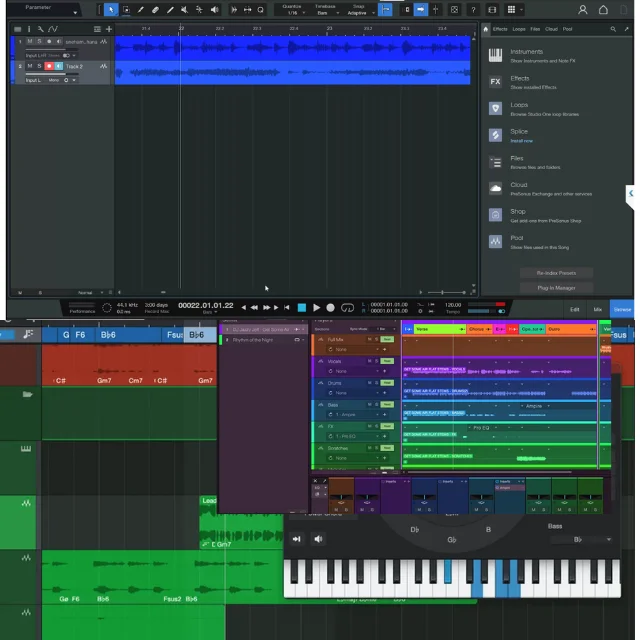The image size is (640, 640).
Task: Toggle record arm on Track 2
Action: 47,67
